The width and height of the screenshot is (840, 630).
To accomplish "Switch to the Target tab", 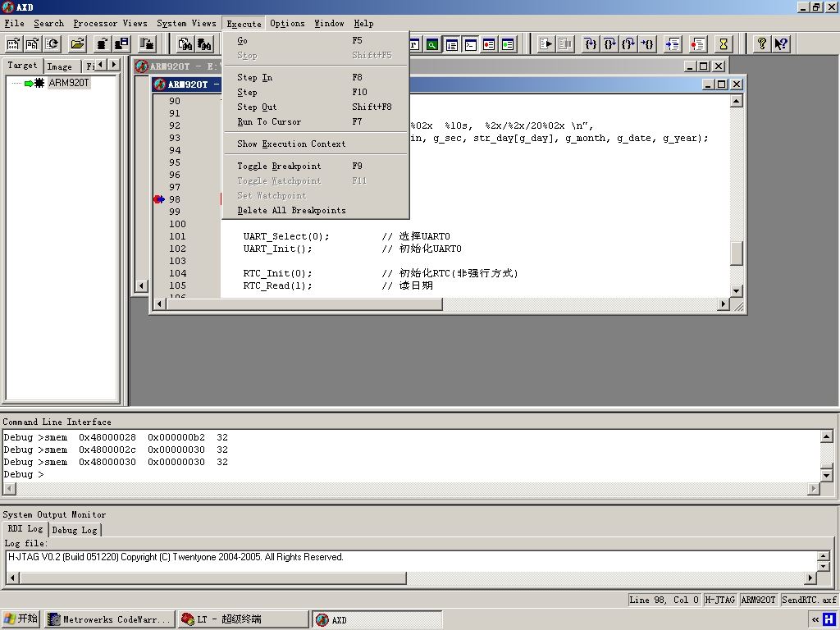I will click(22, 66).
